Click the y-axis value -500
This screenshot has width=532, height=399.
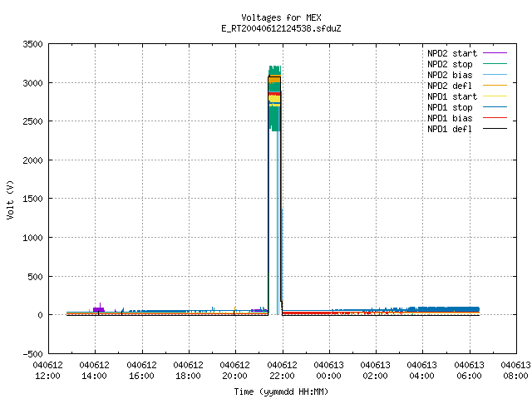point(33,354)
